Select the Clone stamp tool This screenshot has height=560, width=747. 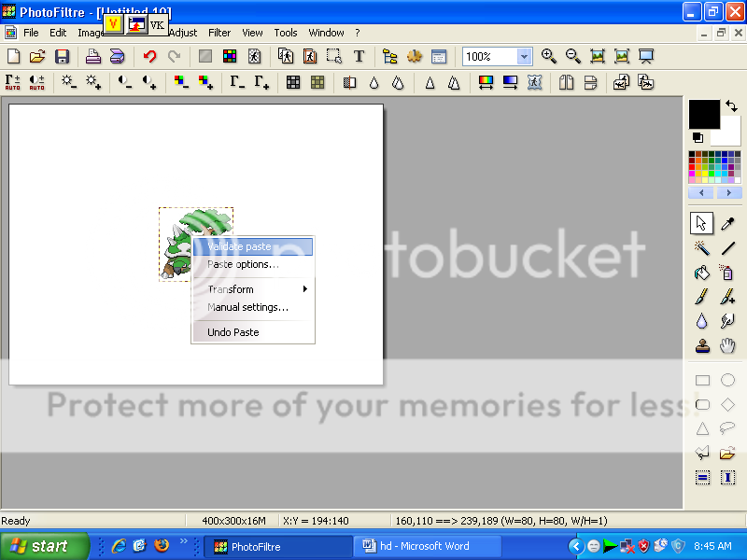point(702,345)
